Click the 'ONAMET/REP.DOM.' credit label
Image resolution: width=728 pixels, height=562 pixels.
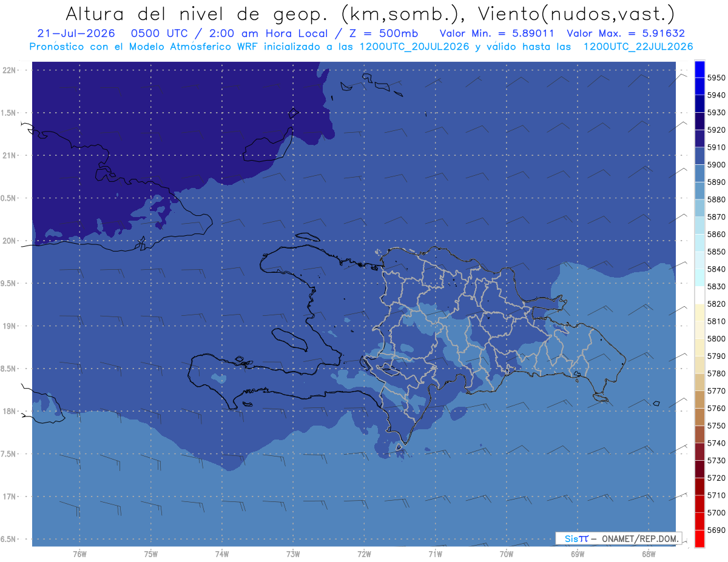point(641,538)
